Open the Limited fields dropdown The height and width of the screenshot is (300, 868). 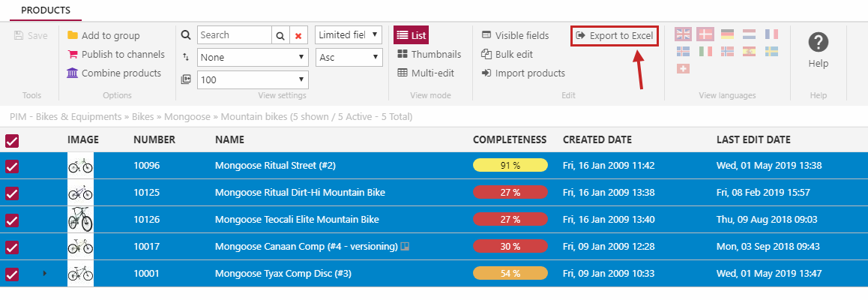tap(349, 35)
